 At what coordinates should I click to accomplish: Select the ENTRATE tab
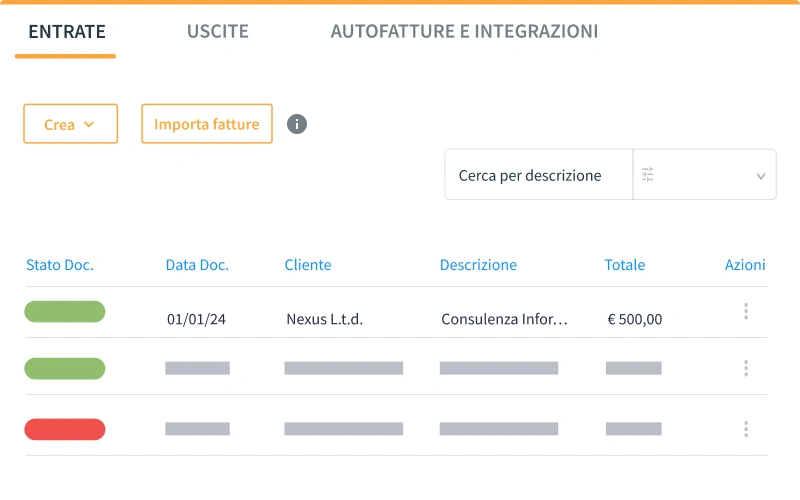(x=66, y=32)
